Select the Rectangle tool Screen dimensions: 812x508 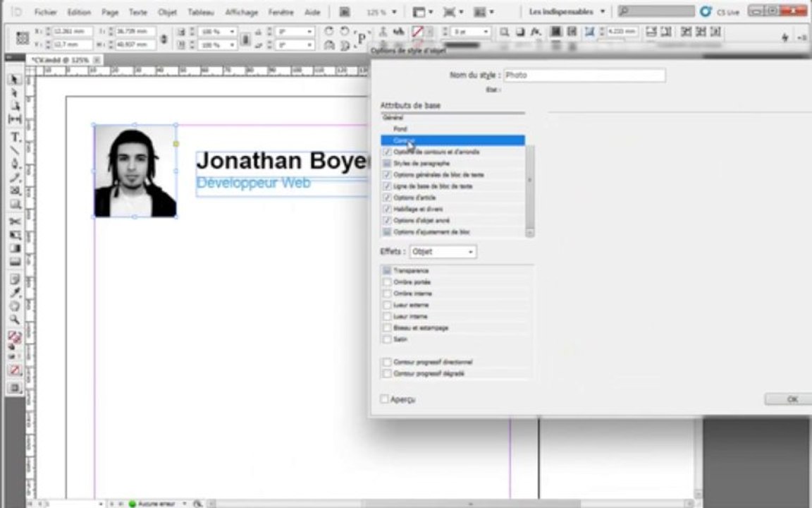(15, 204)
